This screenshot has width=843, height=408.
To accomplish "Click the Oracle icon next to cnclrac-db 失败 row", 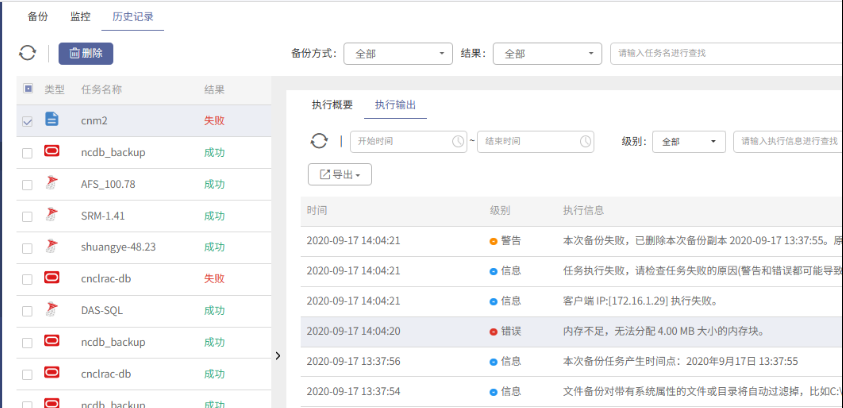I will [x=51, y=277].
